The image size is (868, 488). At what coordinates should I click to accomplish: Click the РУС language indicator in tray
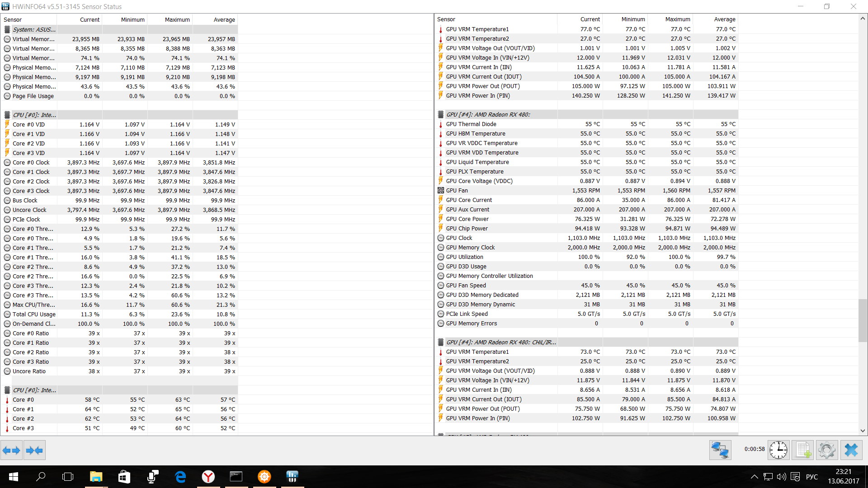coord(811,476)
